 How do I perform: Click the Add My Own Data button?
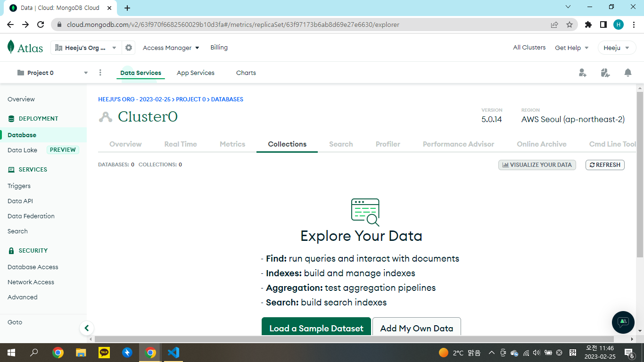click(417, 327)
